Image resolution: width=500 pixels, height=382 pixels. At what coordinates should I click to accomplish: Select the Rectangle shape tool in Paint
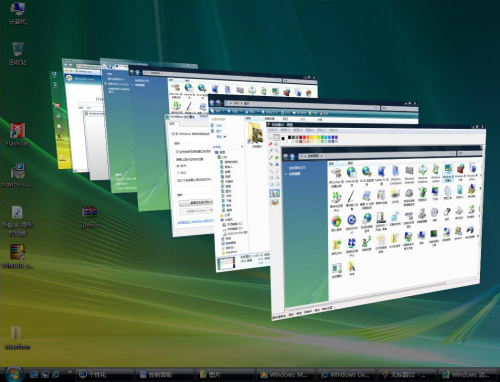click(271, 178)
